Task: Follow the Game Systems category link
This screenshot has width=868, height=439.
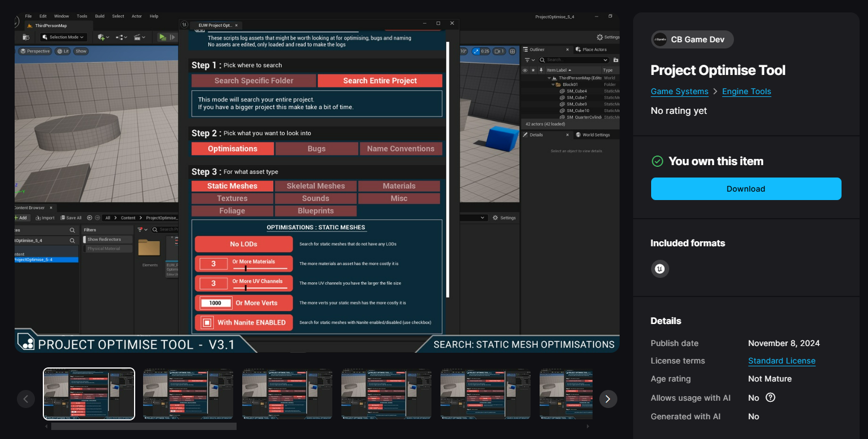Action: [x=679, y=91]
